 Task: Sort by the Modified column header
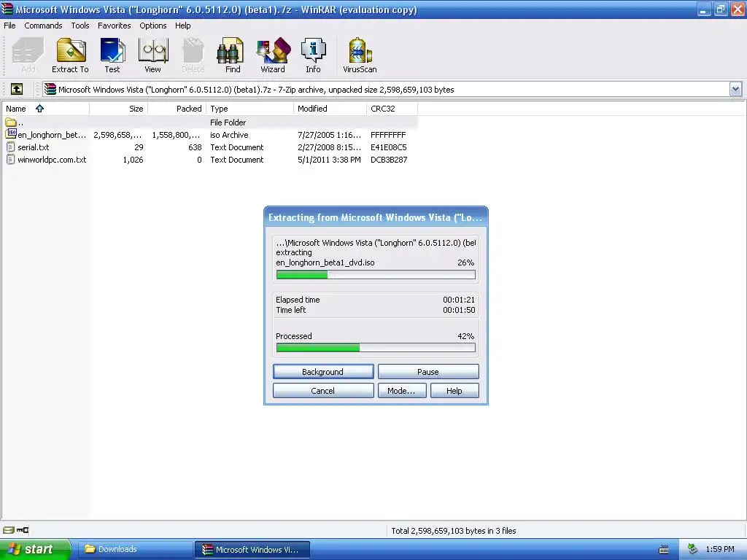click(x=330, y=109)
